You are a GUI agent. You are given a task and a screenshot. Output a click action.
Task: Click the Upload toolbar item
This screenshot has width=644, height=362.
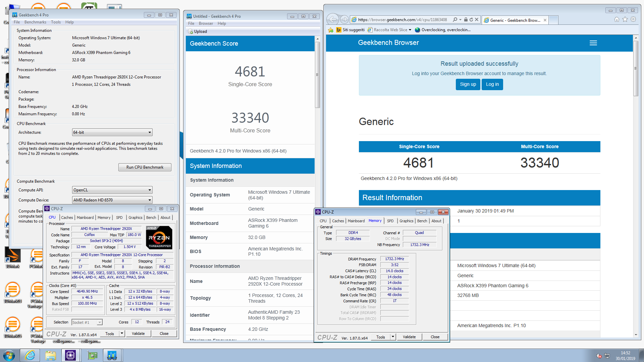point(198,32)
